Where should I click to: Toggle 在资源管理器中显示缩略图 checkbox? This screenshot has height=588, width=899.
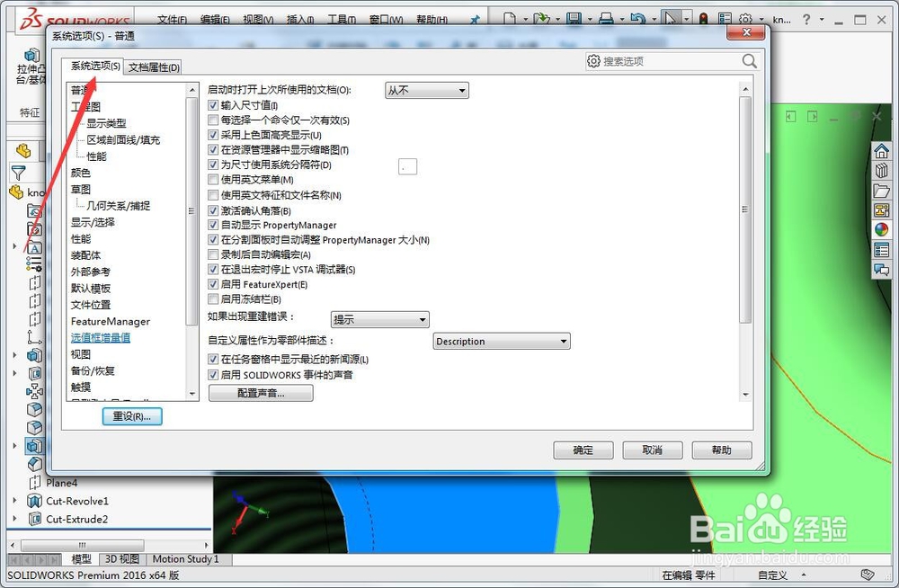[213, 150]
